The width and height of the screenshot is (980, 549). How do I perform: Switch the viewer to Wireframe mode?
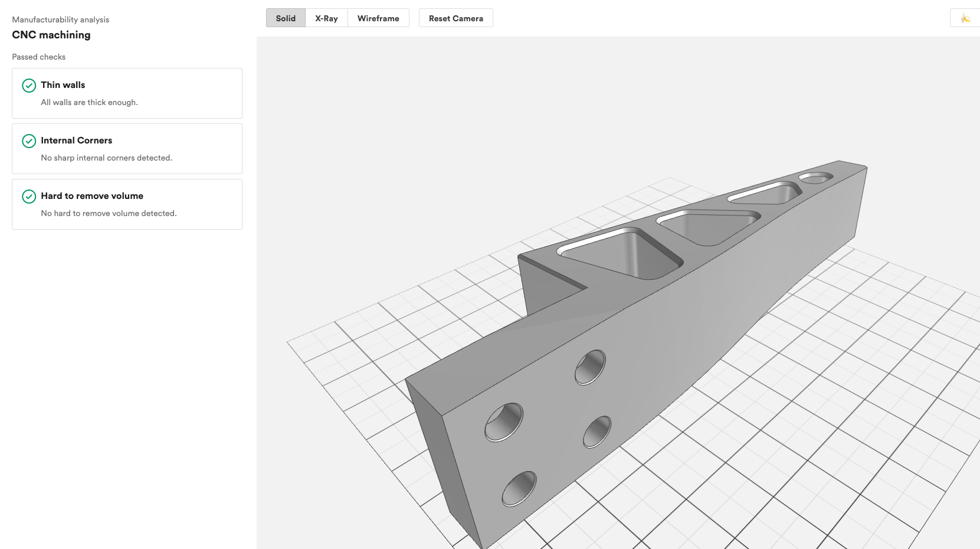click(x=378, y=18)
